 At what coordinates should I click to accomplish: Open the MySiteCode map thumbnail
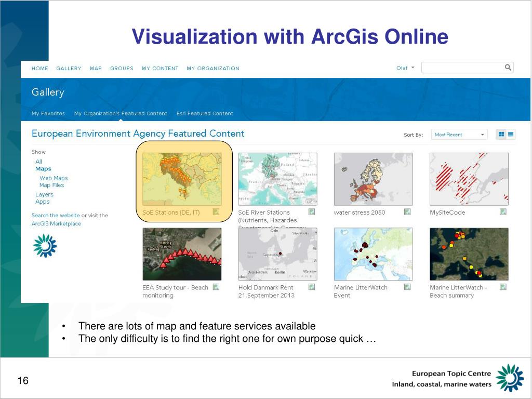(469, 179)
